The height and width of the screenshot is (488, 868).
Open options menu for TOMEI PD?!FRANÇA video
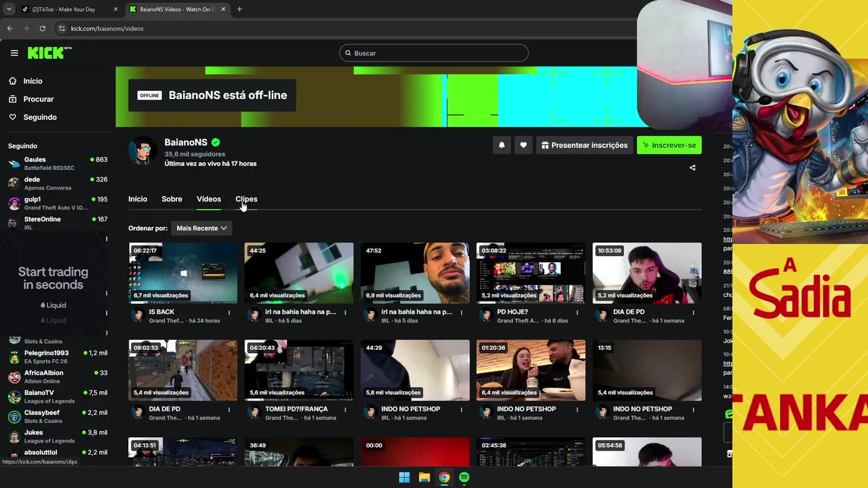(x=345, y=409)
